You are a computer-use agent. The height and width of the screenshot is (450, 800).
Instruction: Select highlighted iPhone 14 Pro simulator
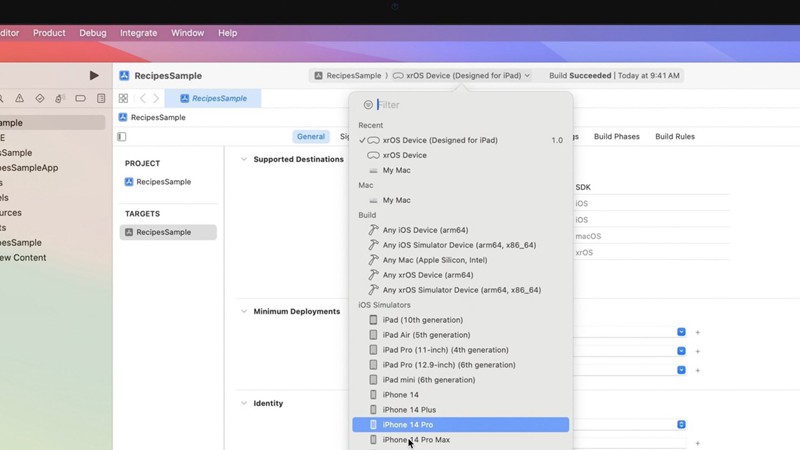point(461,424)
